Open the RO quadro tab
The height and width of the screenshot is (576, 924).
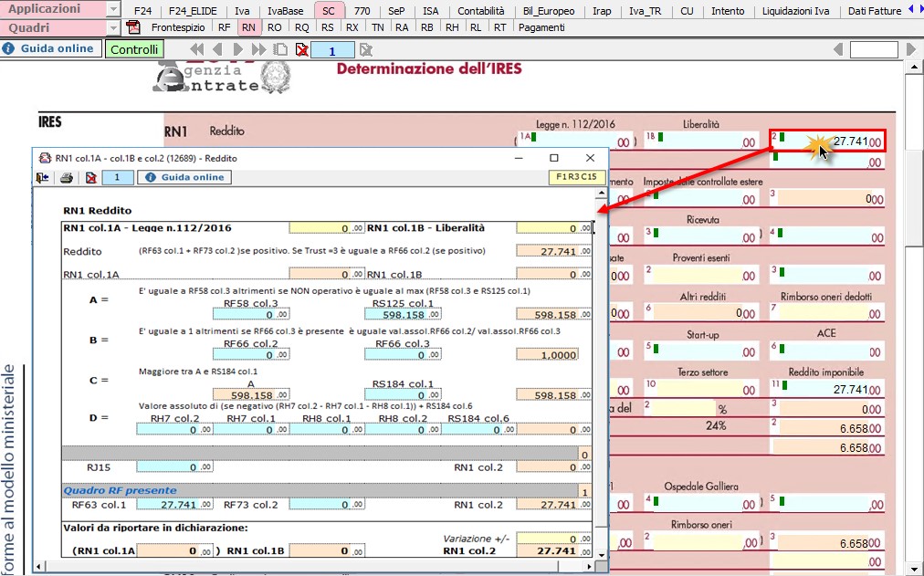coord(275,27)
